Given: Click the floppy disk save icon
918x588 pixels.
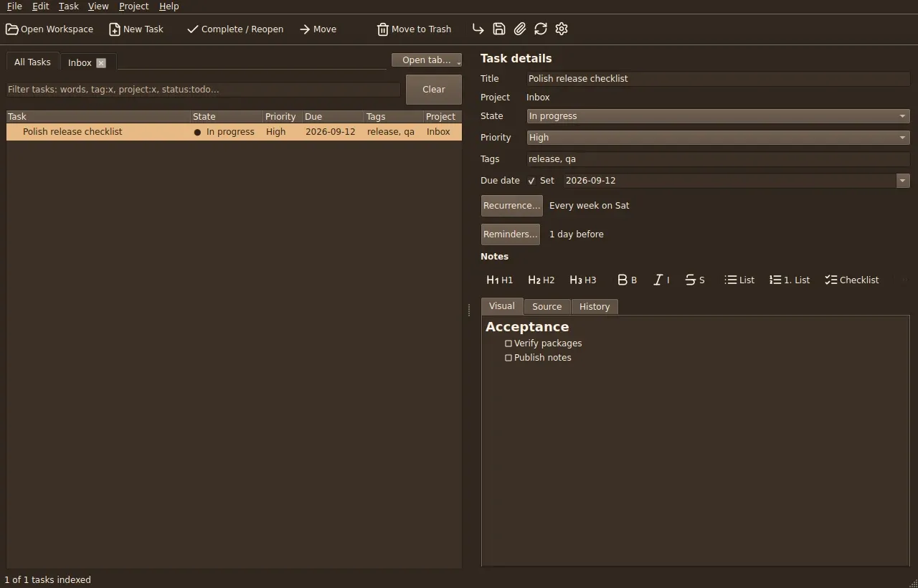Looking at the screenshot, I should click(x=499, y=29).
